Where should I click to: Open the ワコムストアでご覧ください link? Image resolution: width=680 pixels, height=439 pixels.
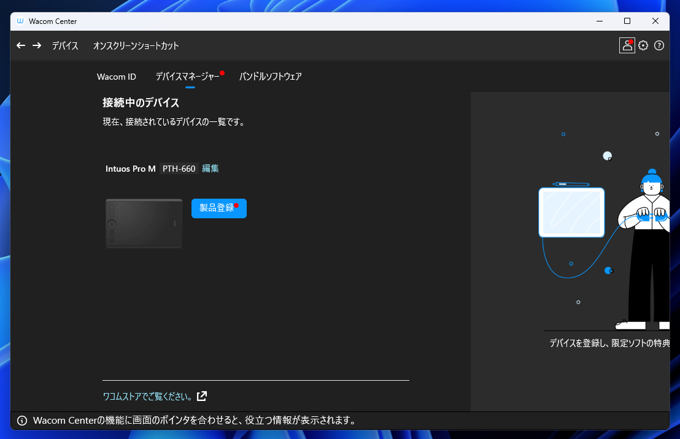point(147,396)
